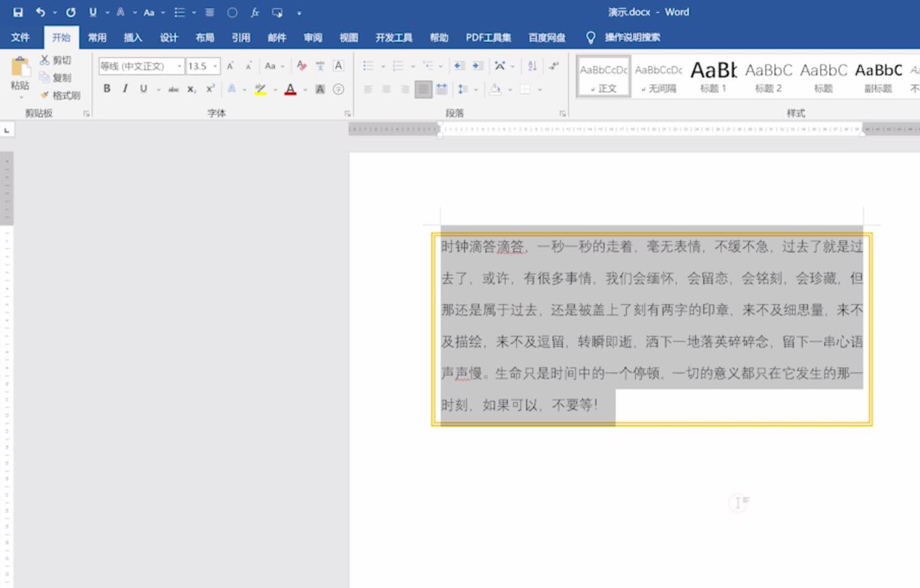Apply the 正文 style
The height and width of the screenshot is (588, 920).
pos(604,77)
